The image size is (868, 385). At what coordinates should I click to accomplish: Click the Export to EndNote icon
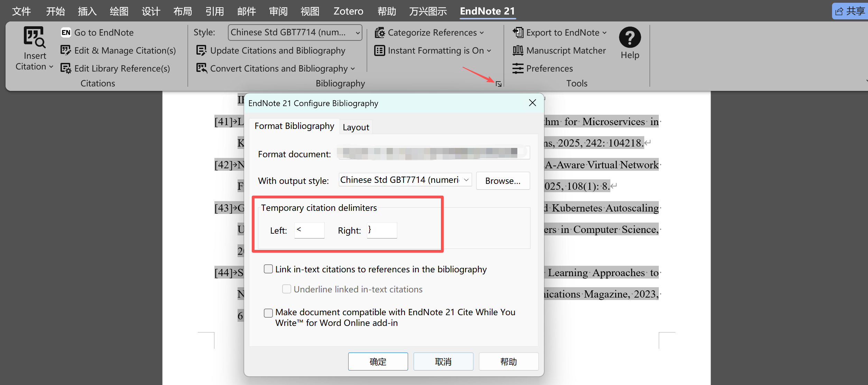click(x=518, y=32)
